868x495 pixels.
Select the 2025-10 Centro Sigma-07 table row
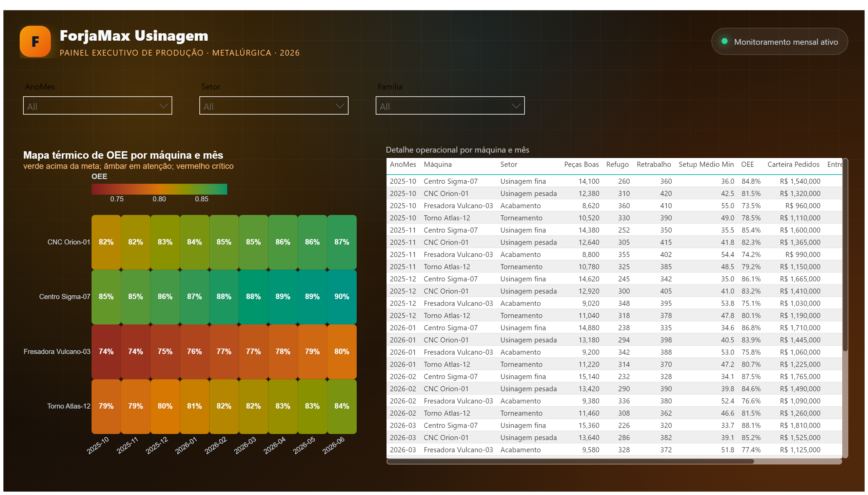[614, 181]
